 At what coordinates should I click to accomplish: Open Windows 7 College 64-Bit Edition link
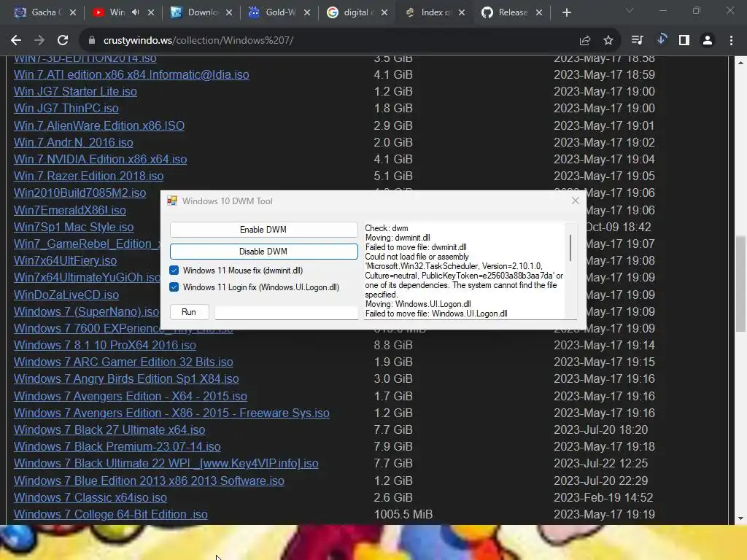click(111, 514)
